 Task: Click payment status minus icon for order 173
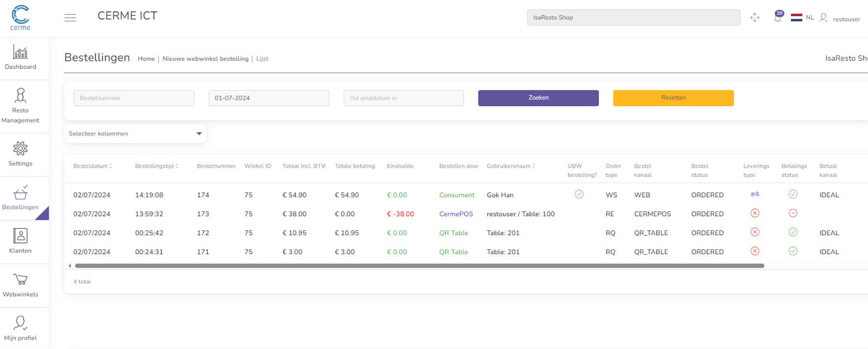[793, 213]
